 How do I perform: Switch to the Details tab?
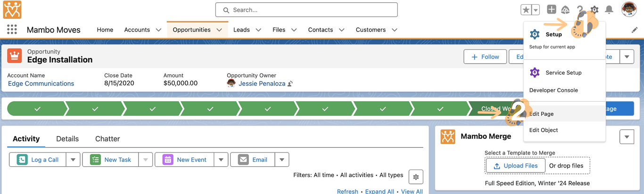pyautogui.click(x=67, y=139)
